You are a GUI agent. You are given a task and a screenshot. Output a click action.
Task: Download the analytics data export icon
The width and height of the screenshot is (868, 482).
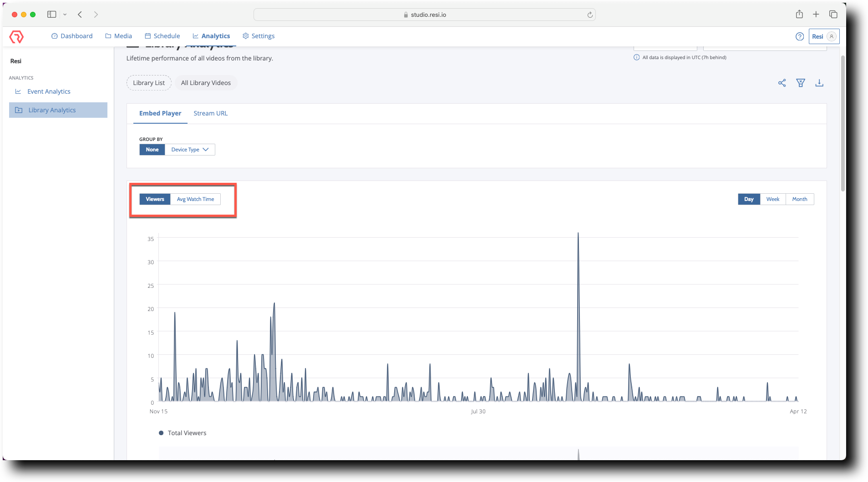[819, 83]
